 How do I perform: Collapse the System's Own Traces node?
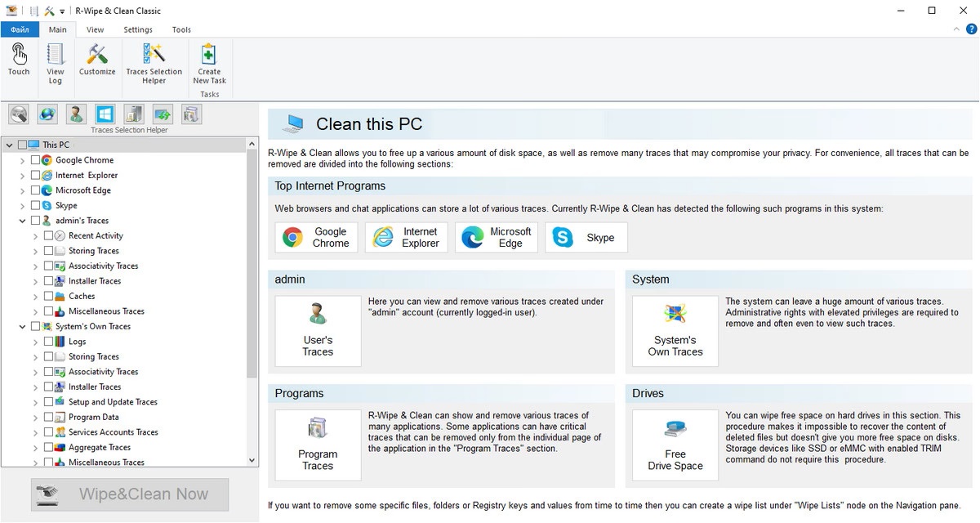pos(22,326)
